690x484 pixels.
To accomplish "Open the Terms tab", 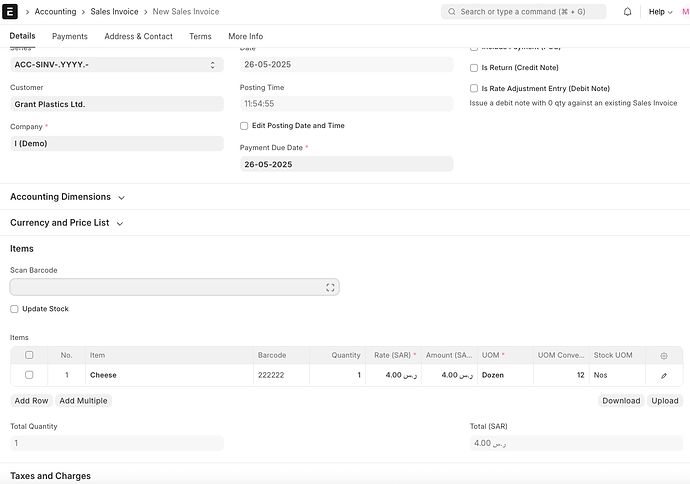I will point(200,37).
